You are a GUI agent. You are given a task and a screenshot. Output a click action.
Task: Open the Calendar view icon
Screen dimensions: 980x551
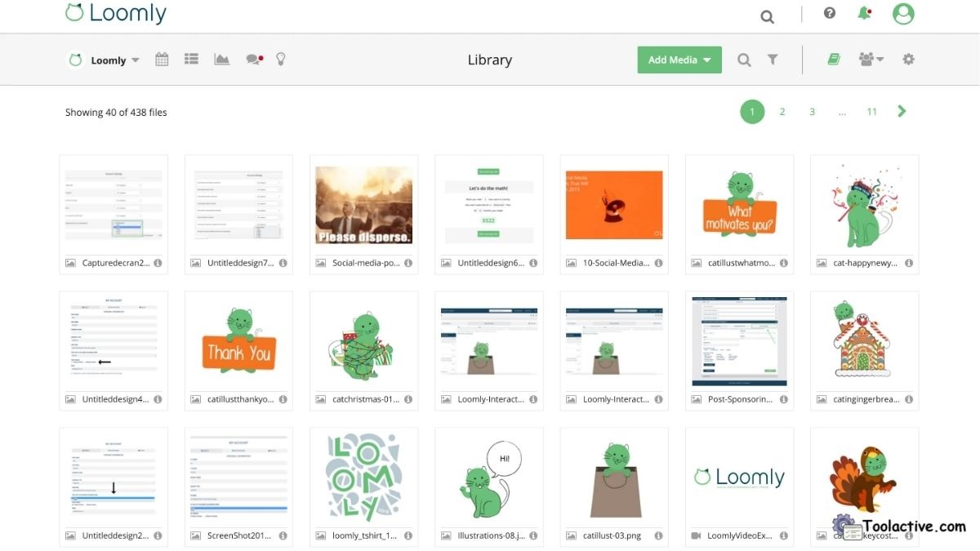(x=161, y=59)
